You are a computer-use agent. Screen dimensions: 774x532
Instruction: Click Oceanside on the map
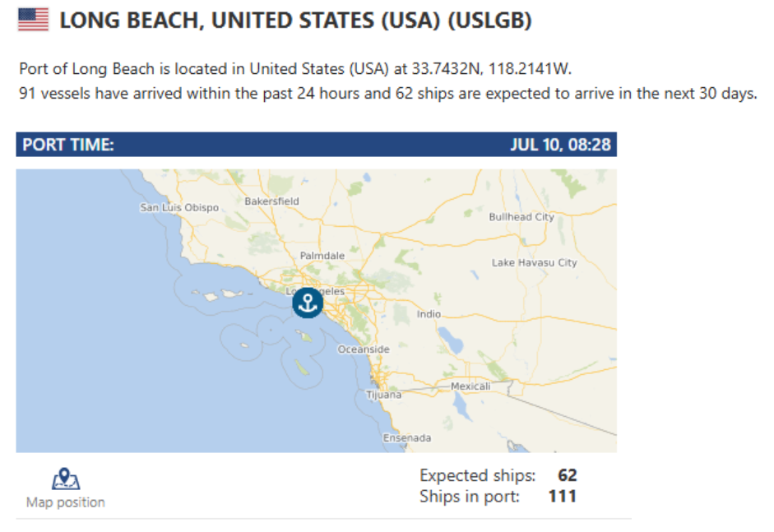(364, 349)
